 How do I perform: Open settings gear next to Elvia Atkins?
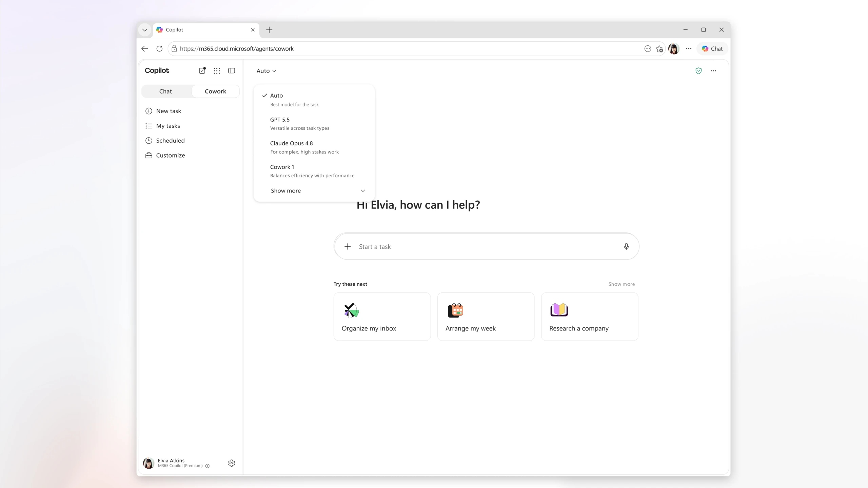tap(232, 463)
